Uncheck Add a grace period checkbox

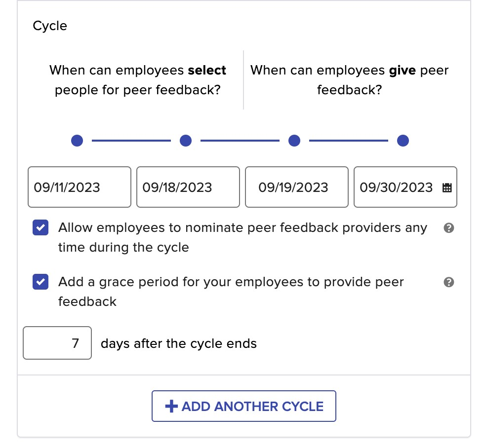pyautogui.click(x=40, y=282)
